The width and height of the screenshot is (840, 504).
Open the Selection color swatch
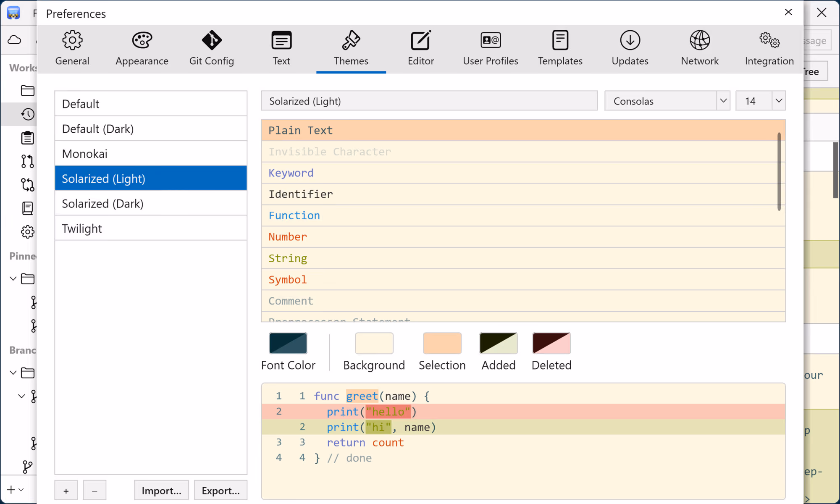(x=442, y=344)
